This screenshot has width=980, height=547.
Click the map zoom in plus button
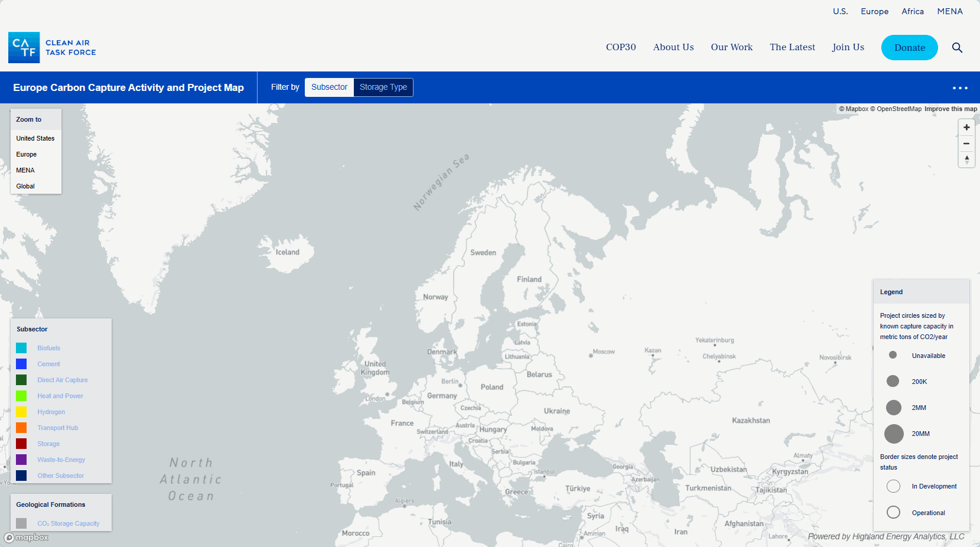(x=966, y=128)
